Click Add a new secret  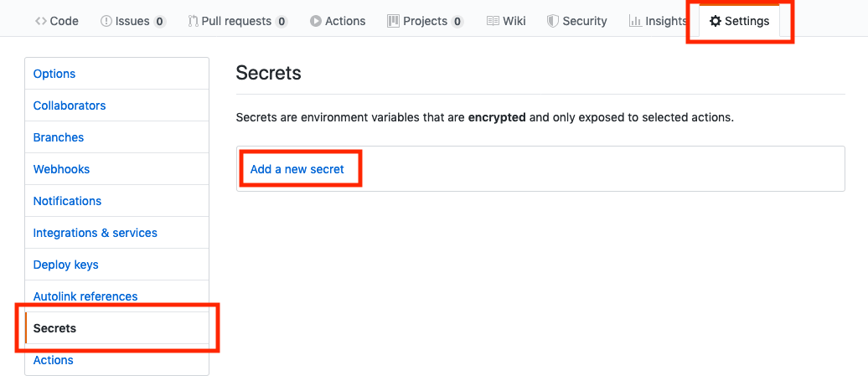[x=297, y=169]
